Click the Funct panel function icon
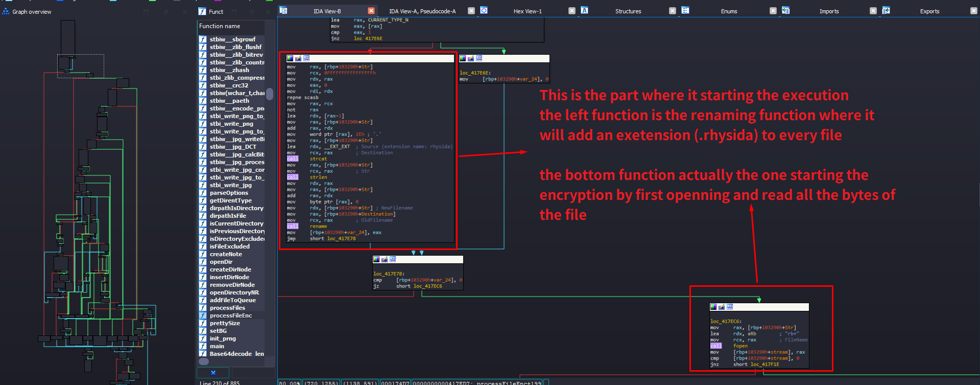 point(202,11)
